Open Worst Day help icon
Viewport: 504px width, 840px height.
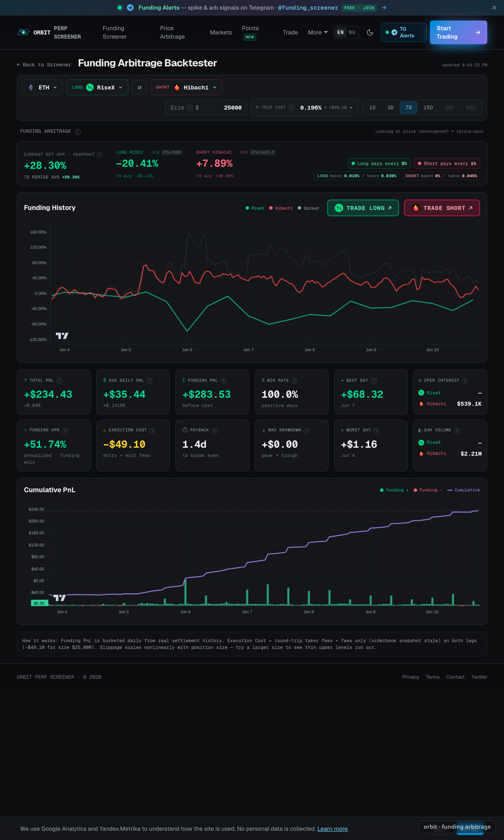click(376, 430)
